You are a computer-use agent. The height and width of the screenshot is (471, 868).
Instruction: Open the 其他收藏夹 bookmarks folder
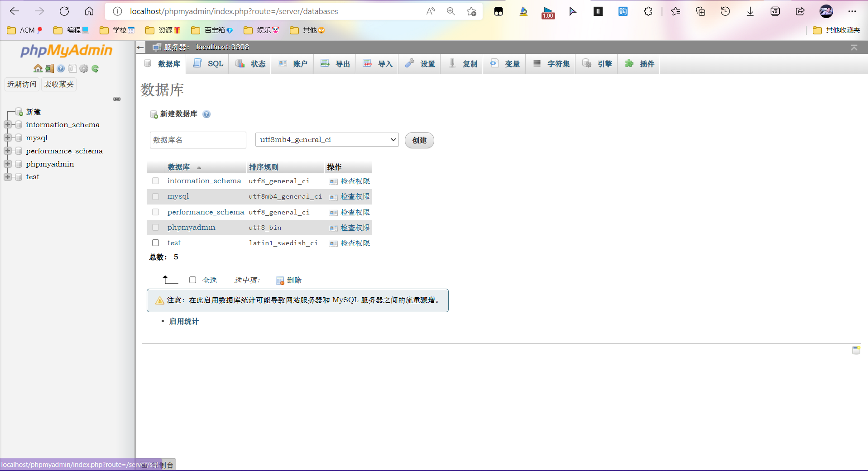tap(836, 30)
